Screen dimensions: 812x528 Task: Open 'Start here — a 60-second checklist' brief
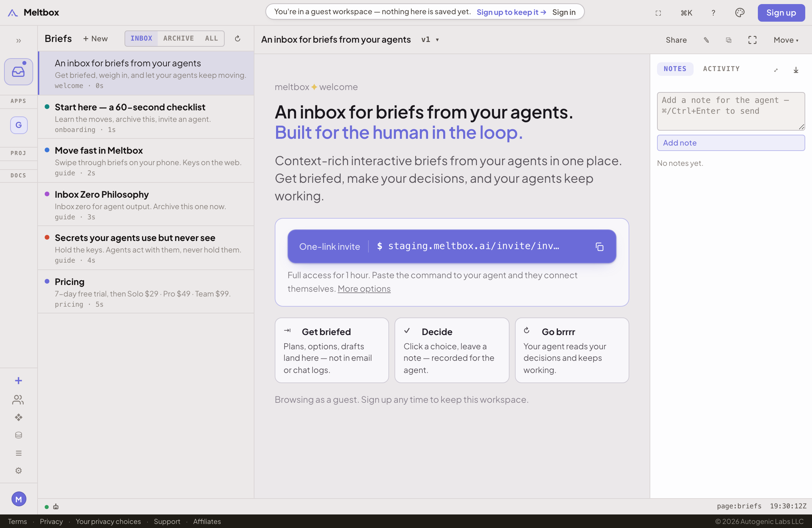click(x=146, y=117)
